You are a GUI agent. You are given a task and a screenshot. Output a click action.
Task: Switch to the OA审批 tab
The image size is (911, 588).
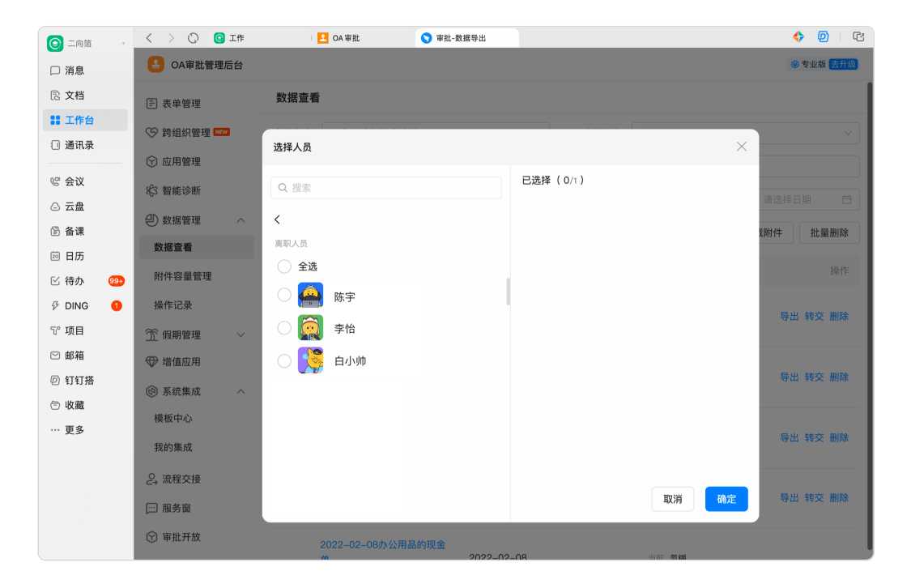tap(346, 38)
